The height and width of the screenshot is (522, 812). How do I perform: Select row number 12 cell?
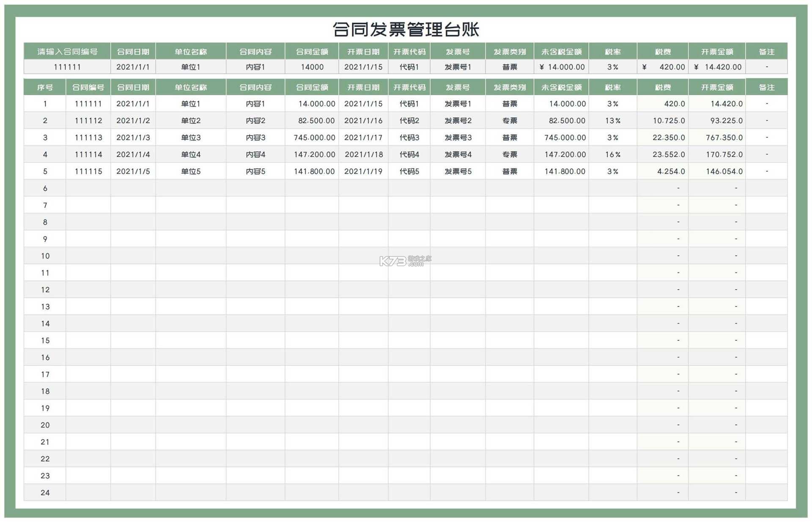45,290
